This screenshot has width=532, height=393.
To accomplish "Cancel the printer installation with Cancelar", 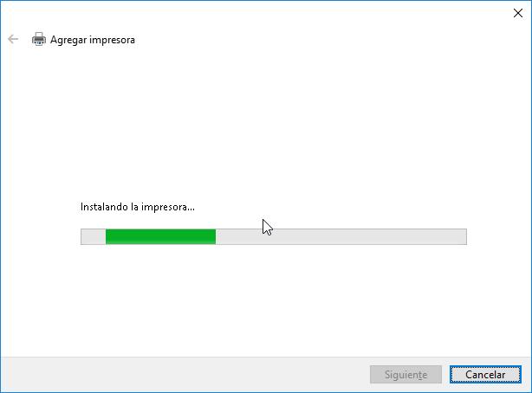I will [x=485, y=374].
